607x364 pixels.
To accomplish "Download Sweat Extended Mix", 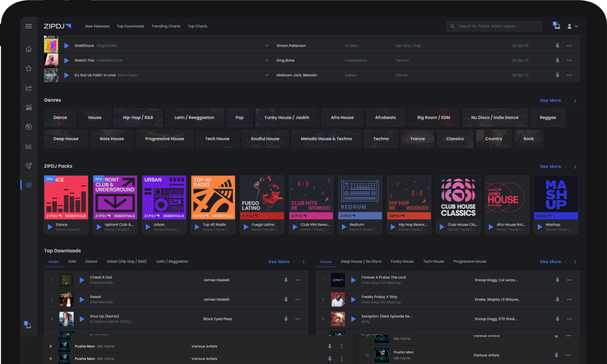I will (286, 299).
